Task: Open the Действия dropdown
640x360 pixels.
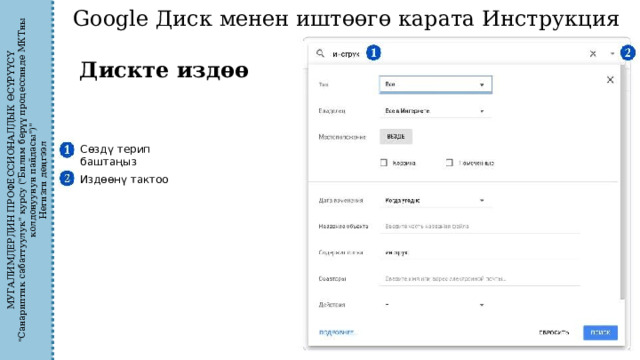Action: click(436, 305)
